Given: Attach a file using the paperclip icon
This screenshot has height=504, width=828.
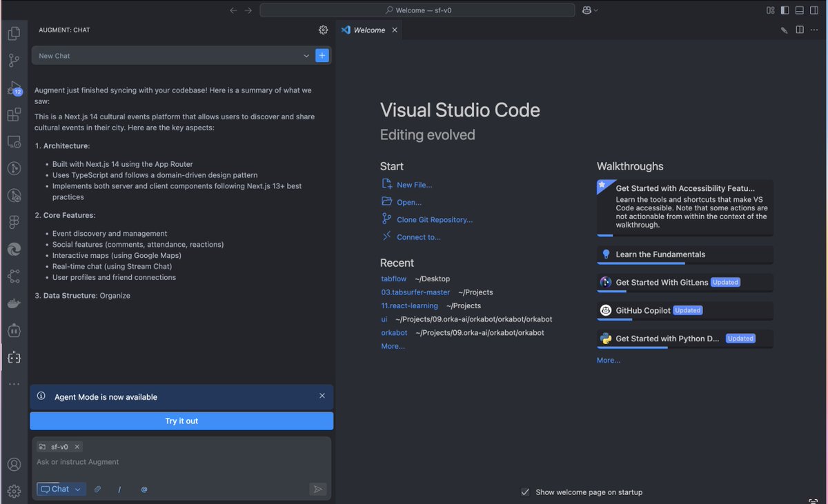Looking at the screenshot, I should tap(97, 489).
